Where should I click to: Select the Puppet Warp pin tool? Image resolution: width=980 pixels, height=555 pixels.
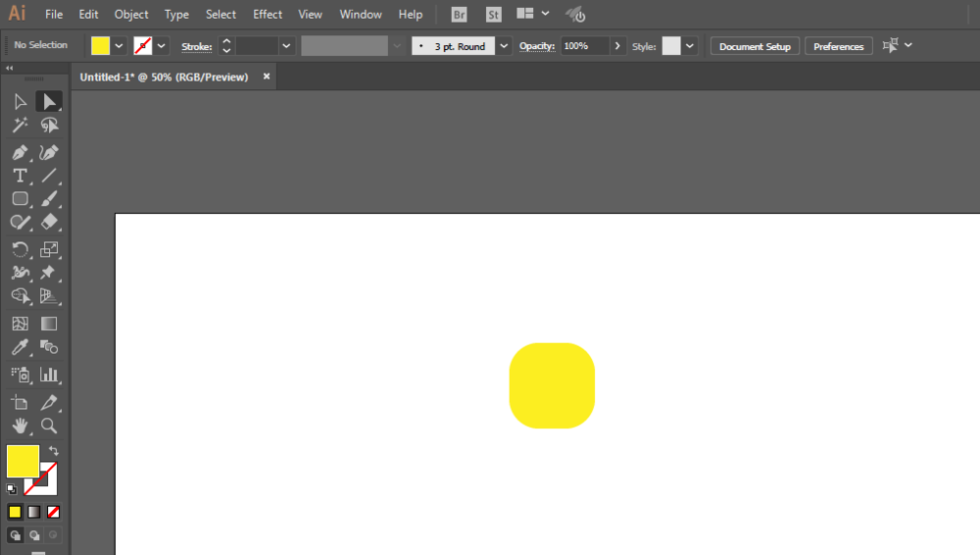pyautogui.click(x=49, y=273)
